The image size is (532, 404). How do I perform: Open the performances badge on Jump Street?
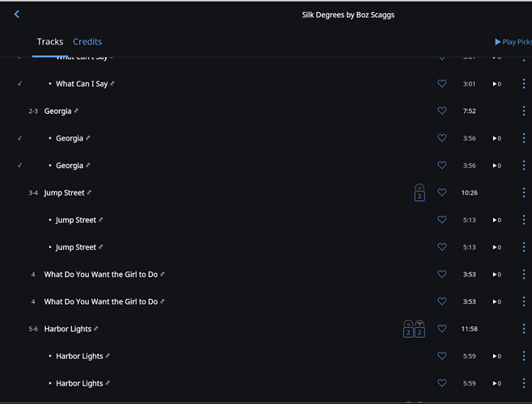click(x=420, y=192)
